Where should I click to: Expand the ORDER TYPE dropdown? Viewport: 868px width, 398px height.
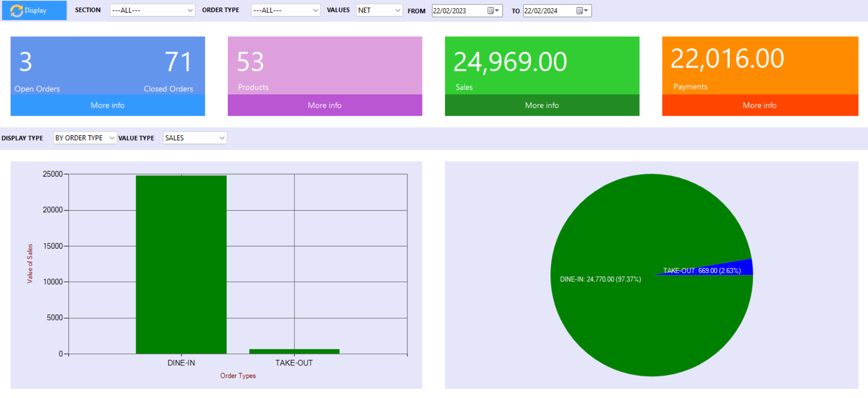pyautogui.click(x=315, y=10)
